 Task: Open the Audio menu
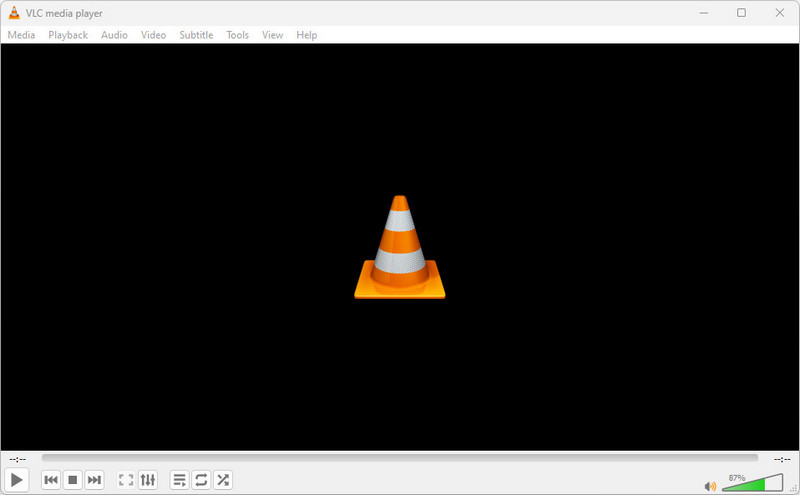click(x=114, y=35)
